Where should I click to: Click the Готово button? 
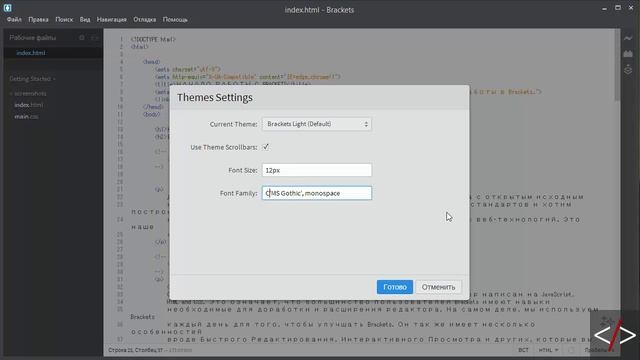[x=395, y=287]
